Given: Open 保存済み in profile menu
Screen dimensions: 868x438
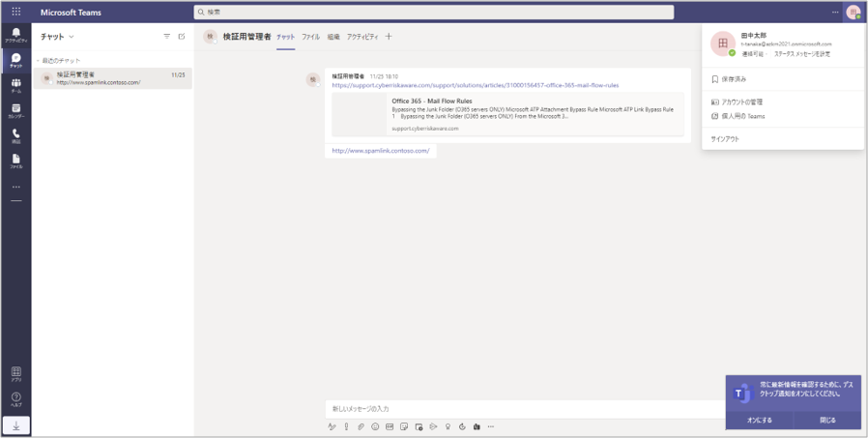Looking at the screenshot, I should point(782,79).
